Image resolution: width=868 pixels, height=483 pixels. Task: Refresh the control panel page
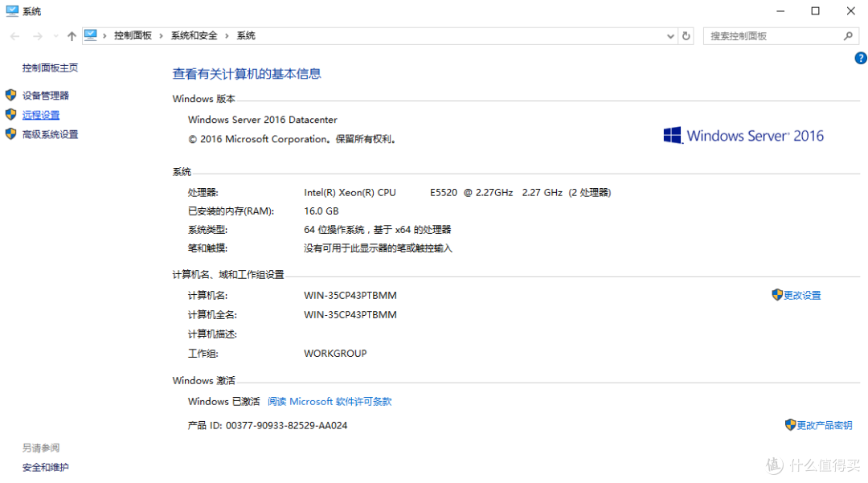686,36
